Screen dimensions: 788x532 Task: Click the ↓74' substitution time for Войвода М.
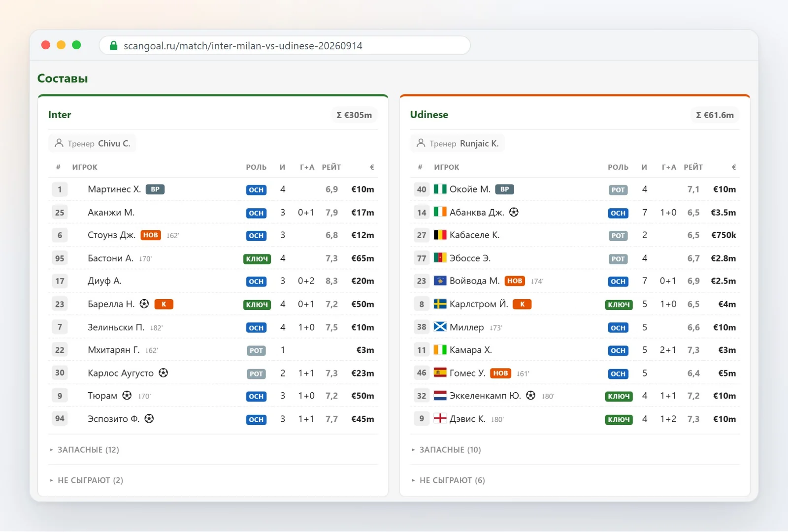(537, 281)
